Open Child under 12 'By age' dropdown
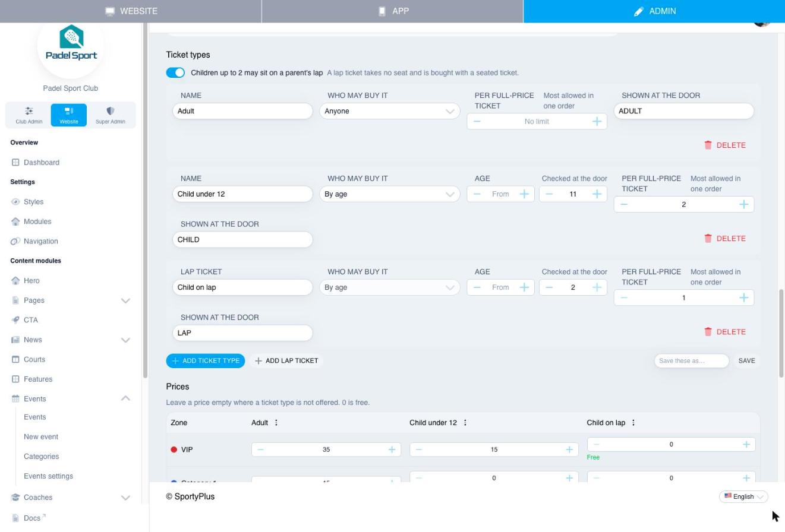 tap(390, 194)
